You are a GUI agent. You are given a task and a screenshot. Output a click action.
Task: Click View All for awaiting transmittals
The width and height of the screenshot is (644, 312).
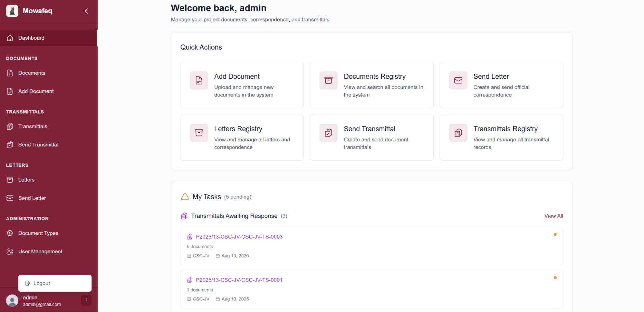click(x=553, y=216)
